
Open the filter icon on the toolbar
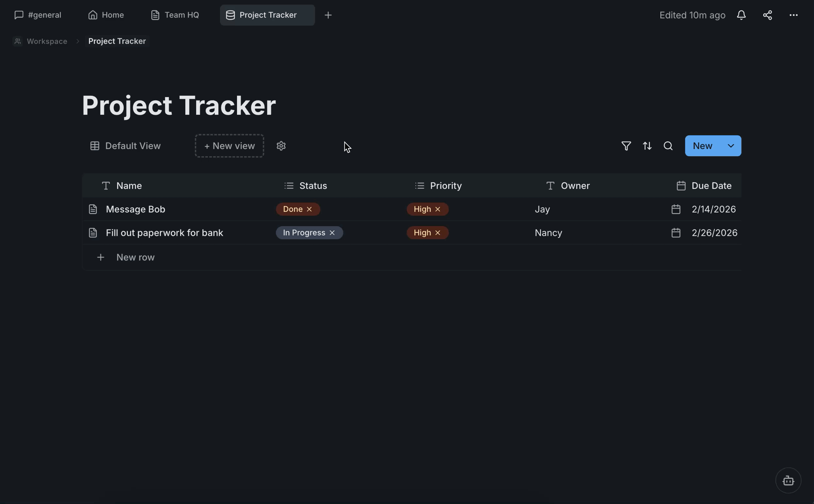tap(626, 146)
